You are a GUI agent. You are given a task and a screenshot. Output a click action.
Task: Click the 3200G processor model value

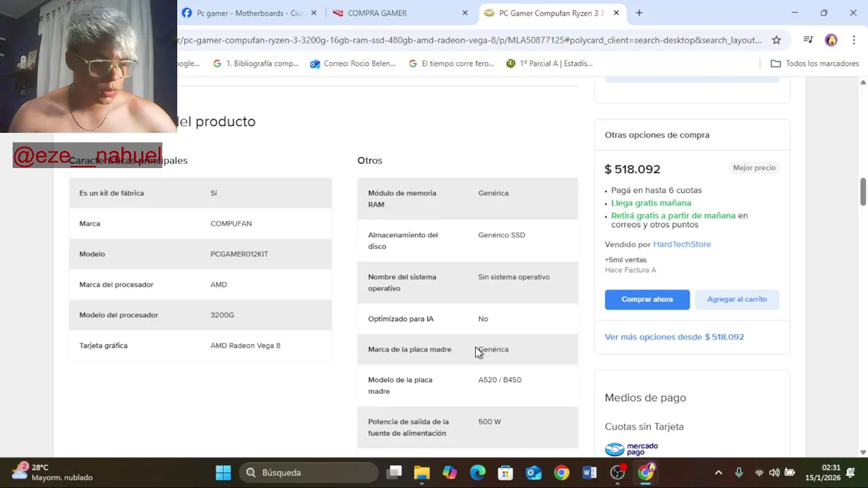click(222, 315)
